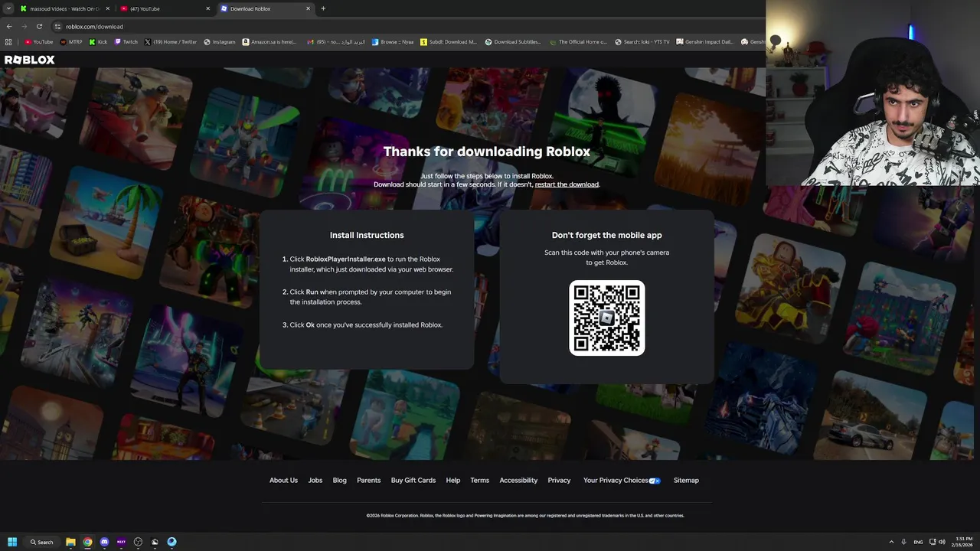980x551 pixels.
Task: Open the Gmail (95) inbox bookmark
Action: (336, 42)
